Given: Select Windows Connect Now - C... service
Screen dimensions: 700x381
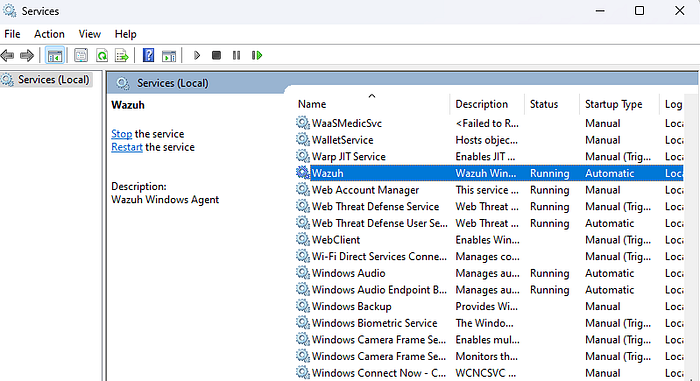Looking at the screenshot, I should [379, 373].
